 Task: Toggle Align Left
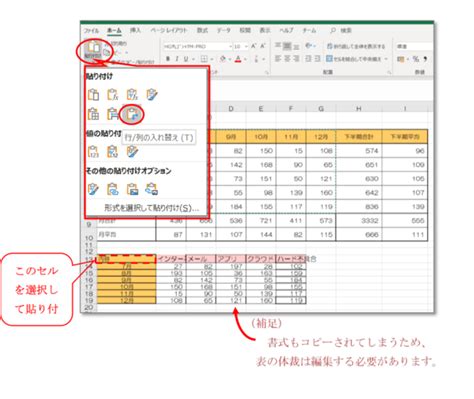coord(278,59)
